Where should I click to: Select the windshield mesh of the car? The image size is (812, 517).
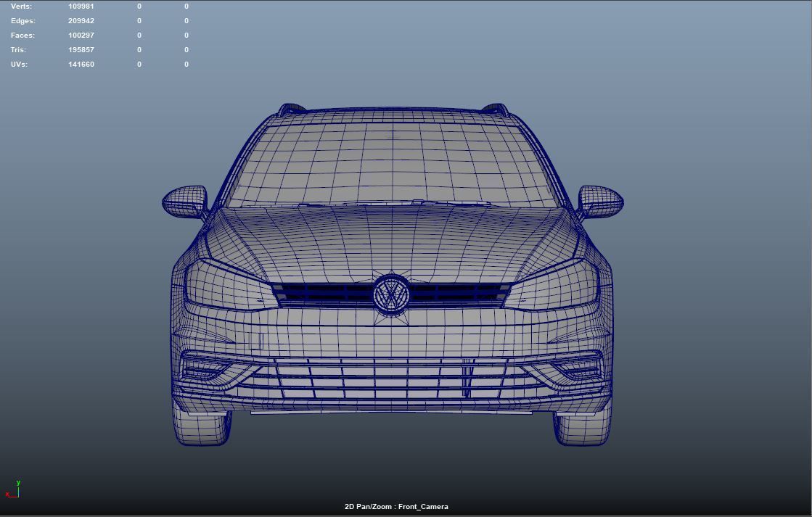click(393, 165)
